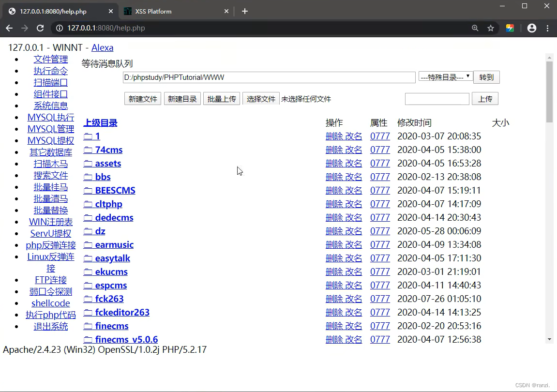Open a new browser tab
Viewport: 557px width, 392px height.
click(x=245, y=11)
